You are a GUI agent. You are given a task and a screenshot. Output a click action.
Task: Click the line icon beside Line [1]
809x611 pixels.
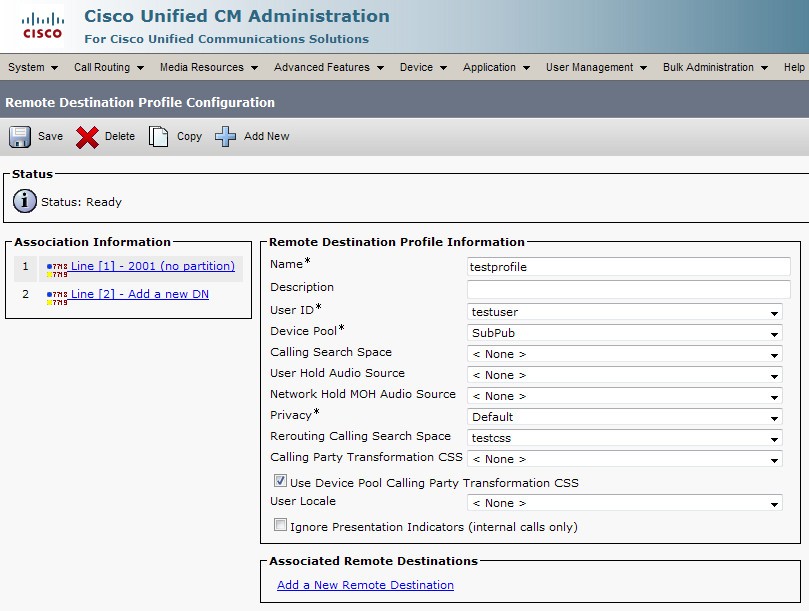[57, 269]
